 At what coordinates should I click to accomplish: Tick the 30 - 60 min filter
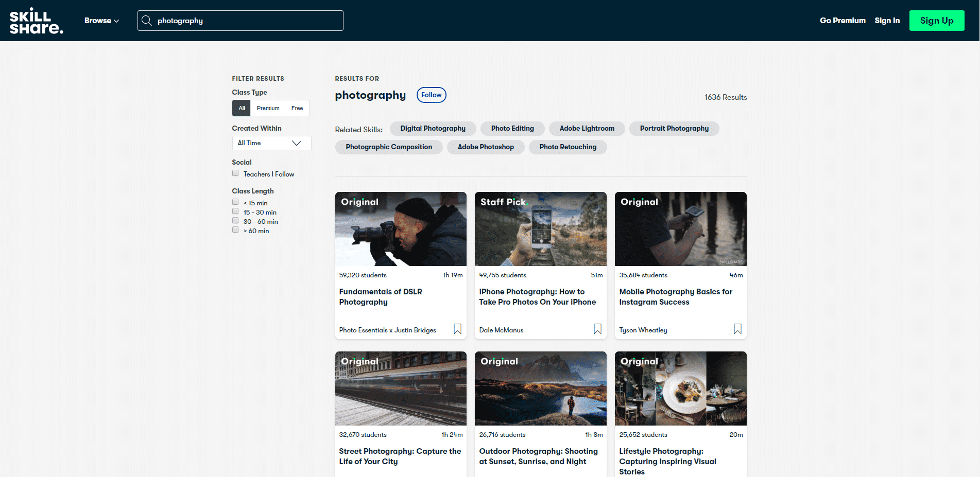pos(235,221)
